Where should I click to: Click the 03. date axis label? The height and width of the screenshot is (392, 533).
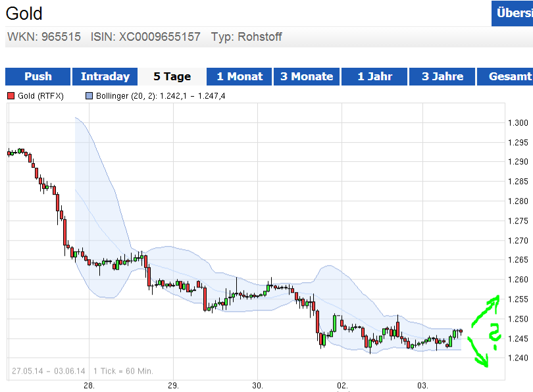pos(422,385)
